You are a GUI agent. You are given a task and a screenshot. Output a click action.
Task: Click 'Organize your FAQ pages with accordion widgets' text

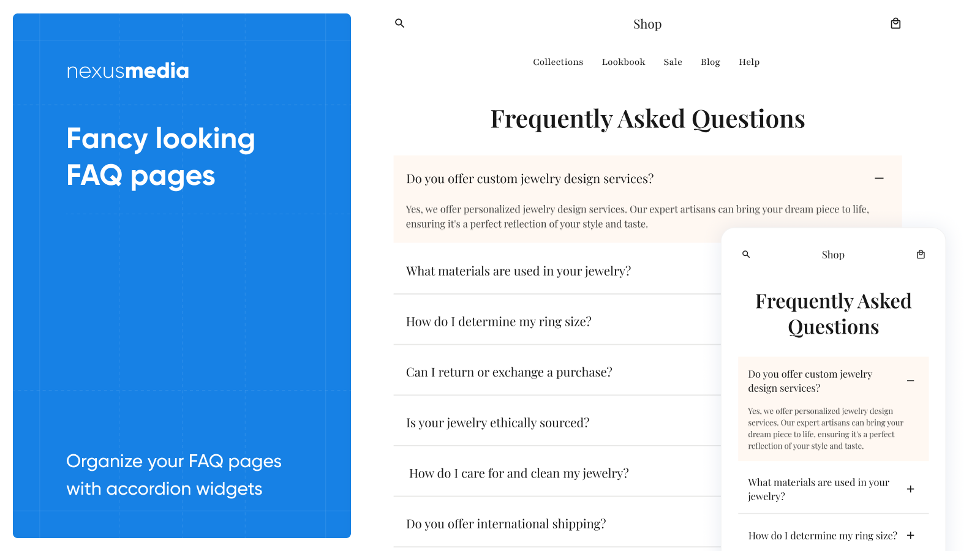pos(174,475)
